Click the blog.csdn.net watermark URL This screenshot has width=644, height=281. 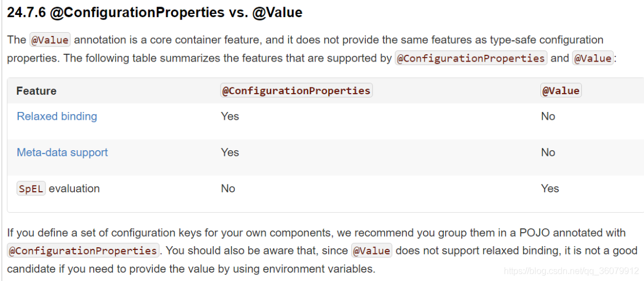point(571,270)
